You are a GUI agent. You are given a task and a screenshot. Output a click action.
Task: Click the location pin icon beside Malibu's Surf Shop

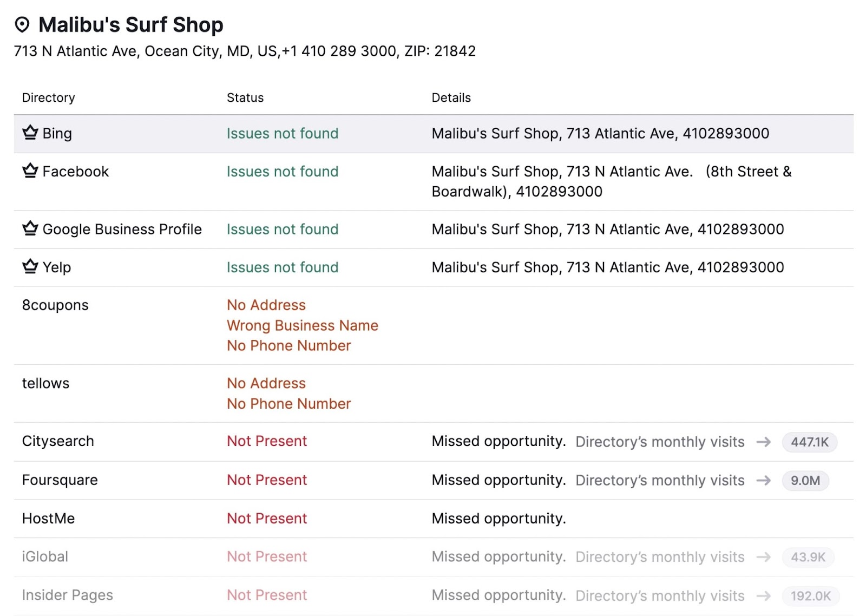pos(22,24)
